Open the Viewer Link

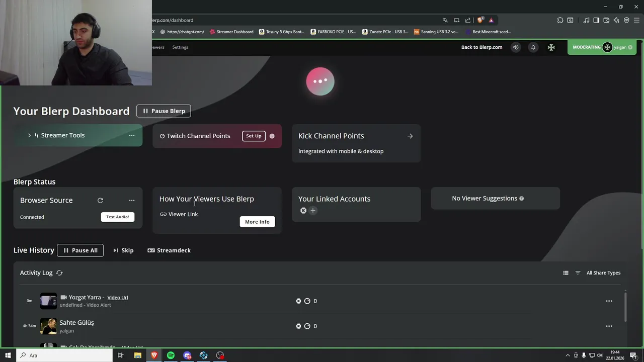(x=179, y=214)
